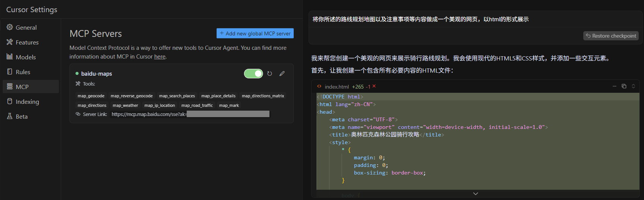The image size is (644, 200).
Task: Refresh the baidu-maps MCP server
Action: coord(269,74)
